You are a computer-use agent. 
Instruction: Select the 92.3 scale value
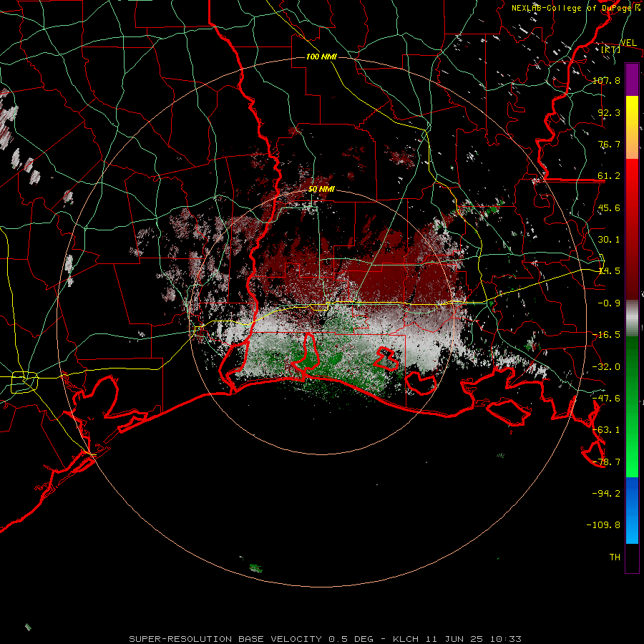(609, 112)
